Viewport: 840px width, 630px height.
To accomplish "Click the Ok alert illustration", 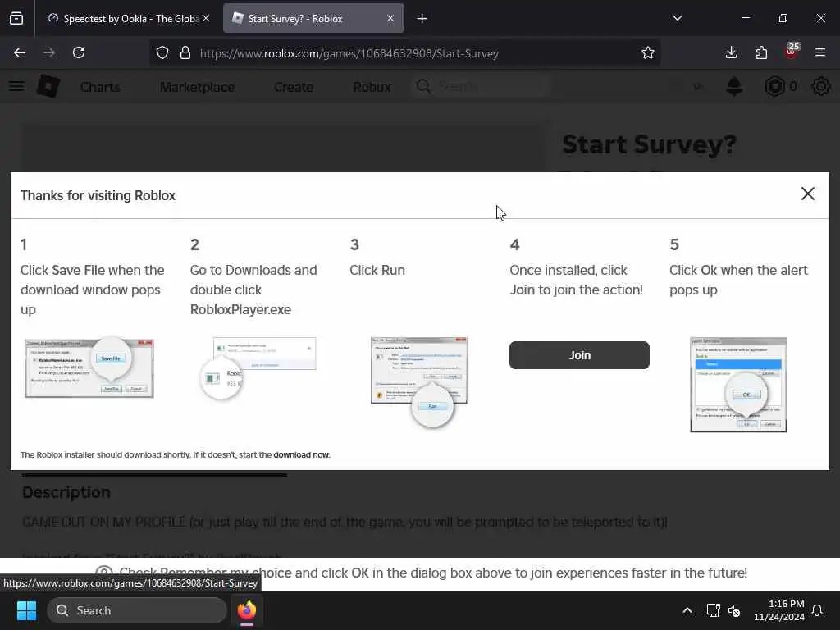I will (x=739, y=385).
